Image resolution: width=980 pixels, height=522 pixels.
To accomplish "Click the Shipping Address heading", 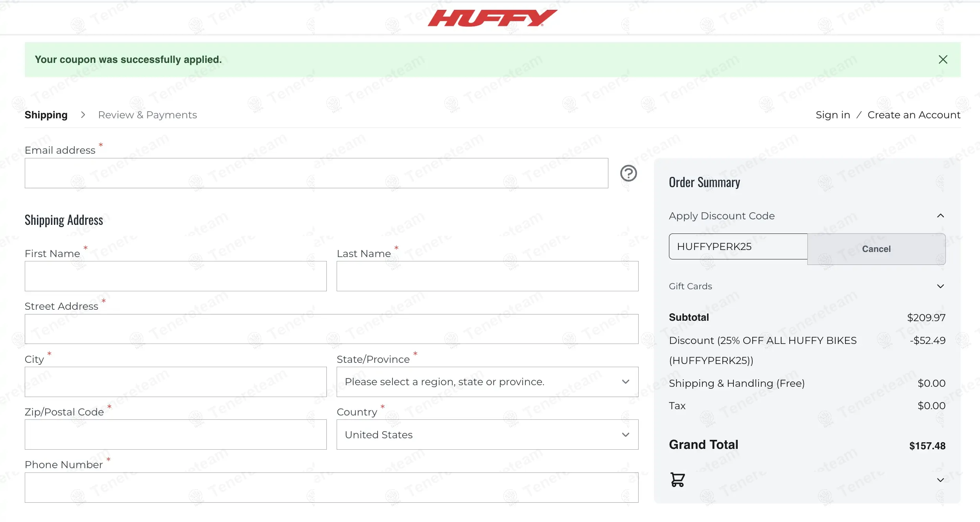I will (x=64, y=220).
